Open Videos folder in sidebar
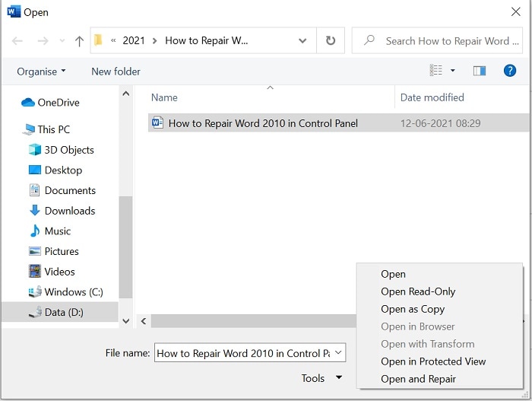The image size is (532, 401). 60,272
